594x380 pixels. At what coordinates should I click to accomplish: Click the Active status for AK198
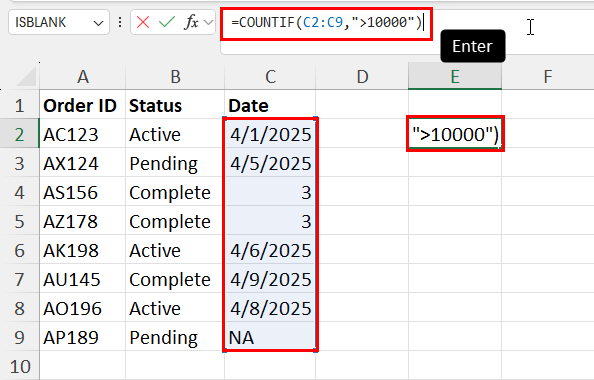[175, 250]
